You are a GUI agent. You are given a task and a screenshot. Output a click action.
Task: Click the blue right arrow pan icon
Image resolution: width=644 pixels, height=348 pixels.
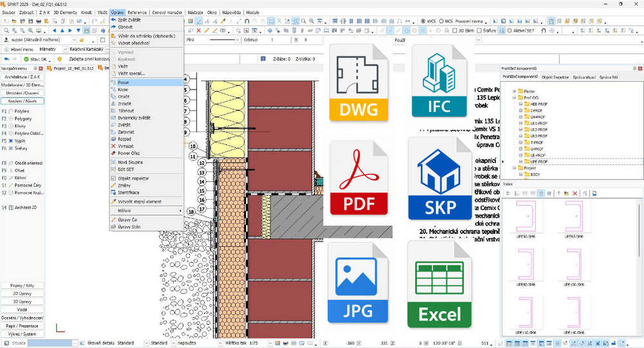(70, 30)
